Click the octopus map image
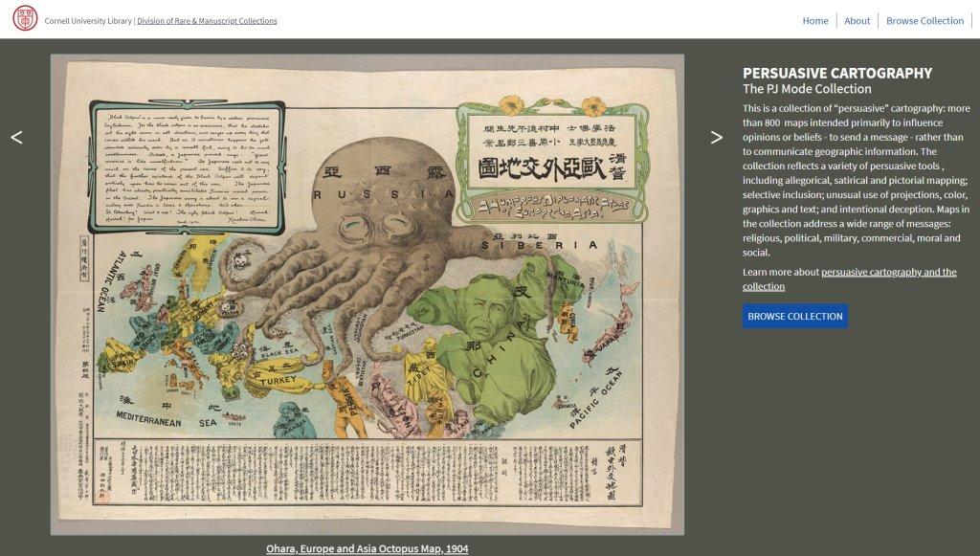 click(x=367, y=294)
